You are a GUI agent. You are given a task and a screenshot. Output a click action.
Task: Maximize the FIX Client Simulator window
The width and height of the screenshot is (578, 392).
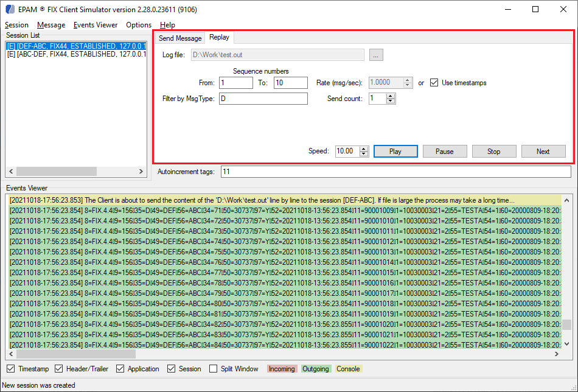pos(535,9)
